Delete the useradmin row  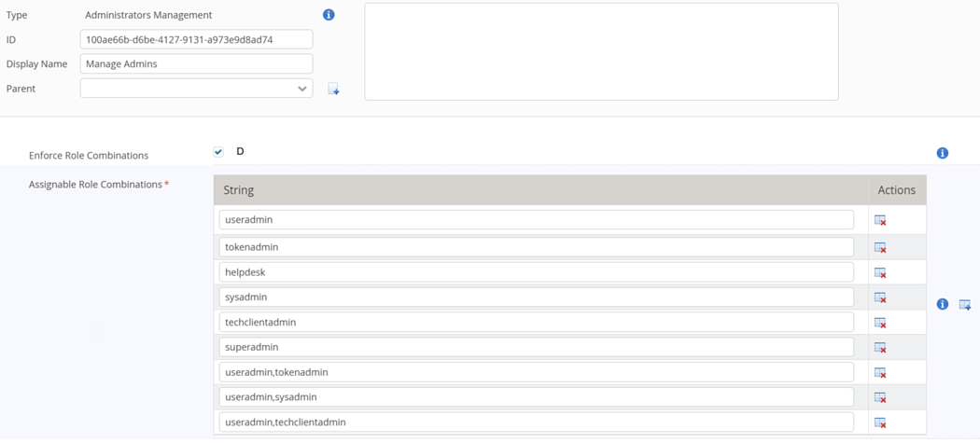879,220
